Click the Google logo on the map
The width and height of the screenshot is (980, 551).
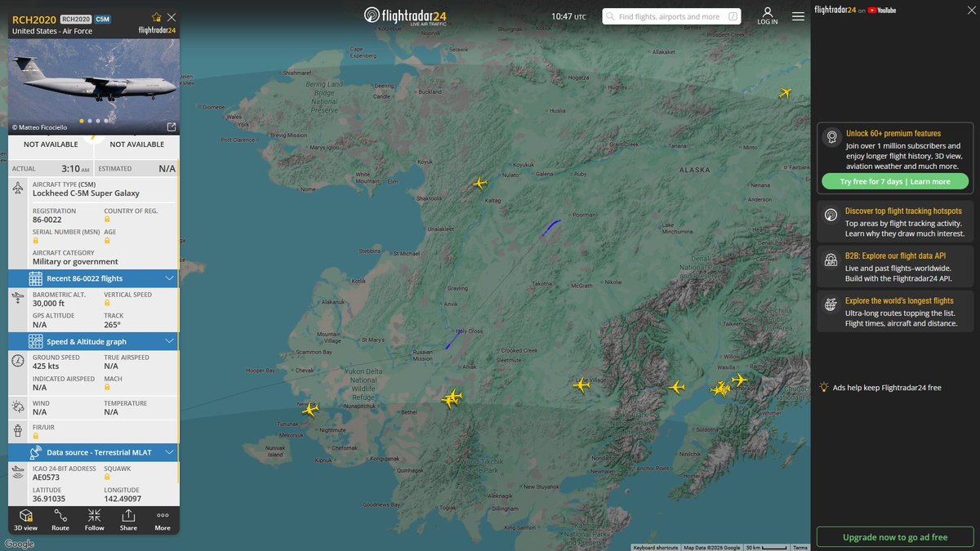[x=20, y=544]
